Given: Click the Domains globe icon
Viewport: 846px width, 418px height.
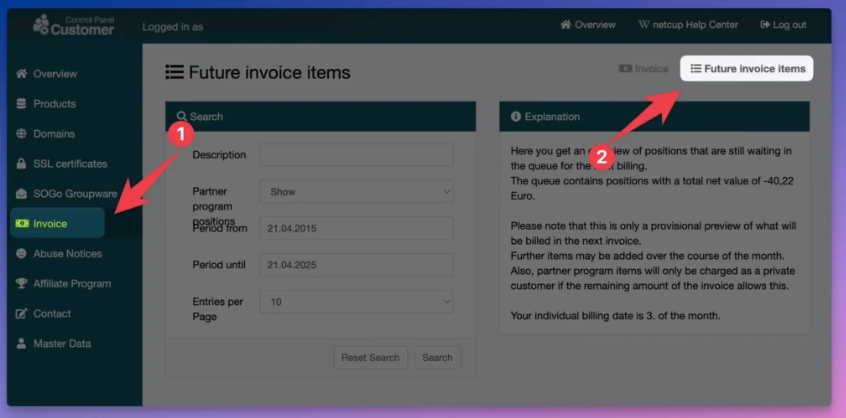Looking at the screenshot, I should (22, 134).
